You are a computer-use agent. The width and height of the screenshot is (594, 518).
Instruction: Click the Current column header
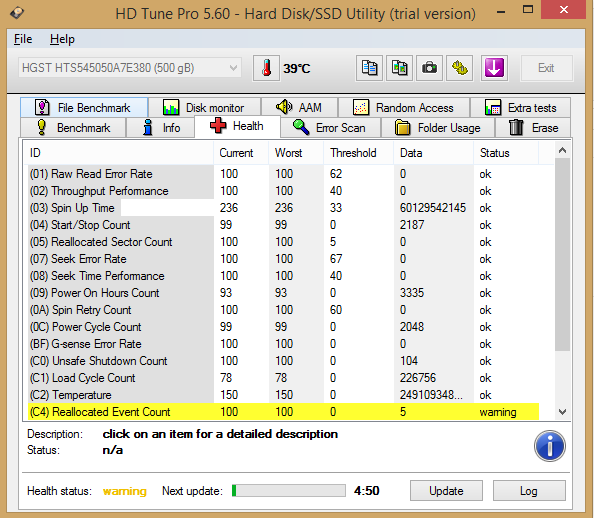tap(241, 153)
